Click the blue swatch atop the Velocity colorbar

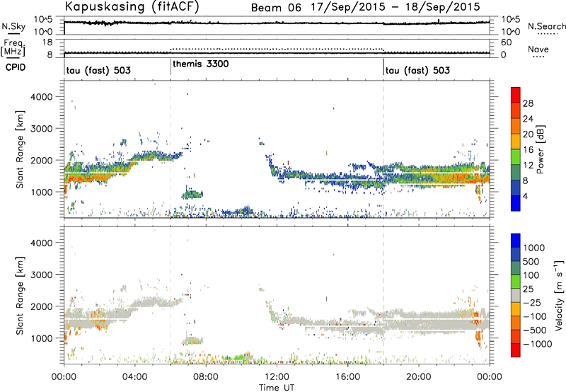pos(516,241)
